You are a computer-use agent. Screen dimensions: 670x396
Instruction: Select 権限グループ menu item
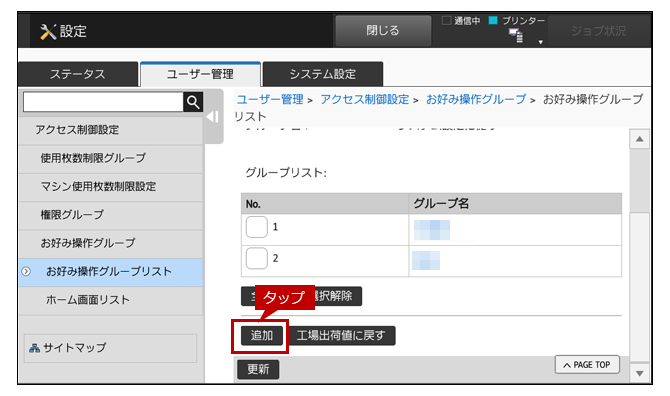[x=111, y=215]
